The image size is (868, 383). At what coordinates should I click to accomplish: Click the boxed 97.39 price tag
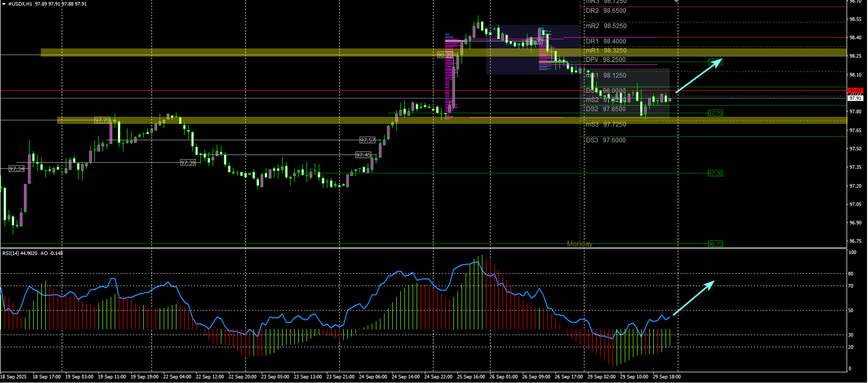(188, 163)
